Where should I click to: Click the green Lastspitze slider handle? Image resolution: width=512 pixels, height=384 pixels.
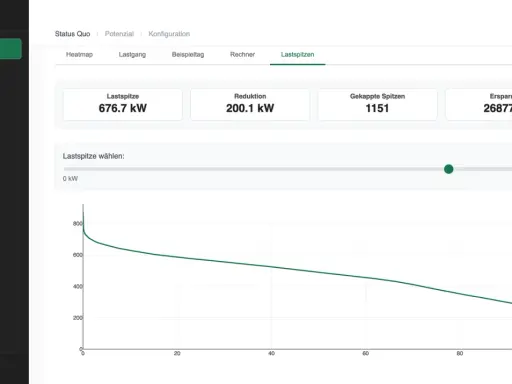449,169
